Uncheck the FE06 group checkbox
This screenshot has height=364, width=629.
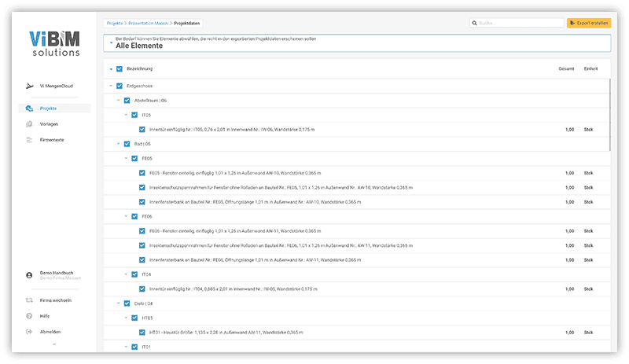pos(134,216)
